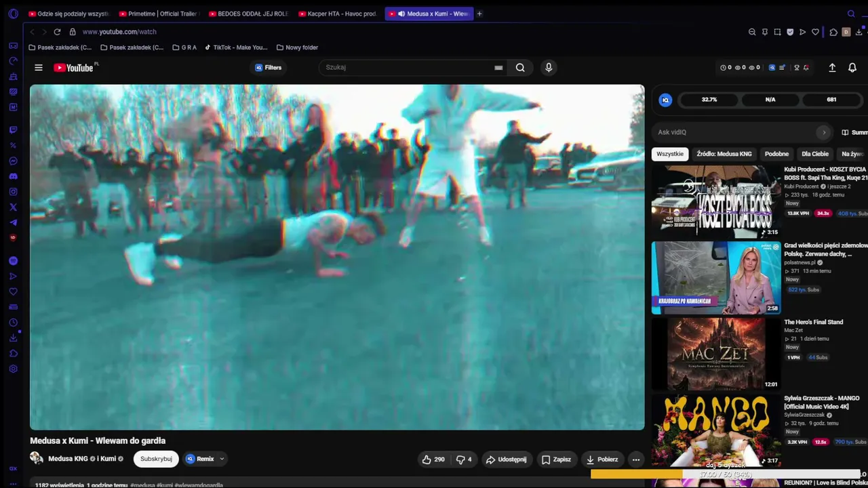This screenshot has width=868, height=488.
Task: Select the Źródło: Medusa KNG chip
Action: (x=724, y=154)
